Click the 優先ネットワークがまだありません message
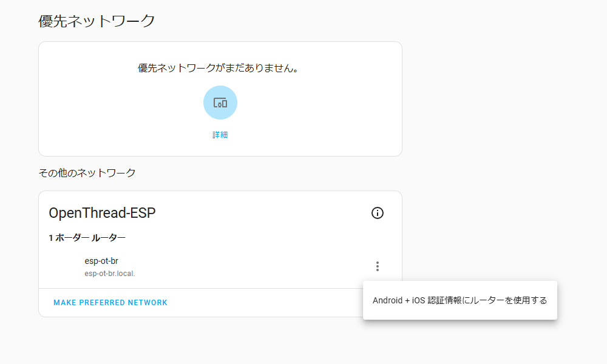Viewport: 607px width, 364px height. (220, 69)
